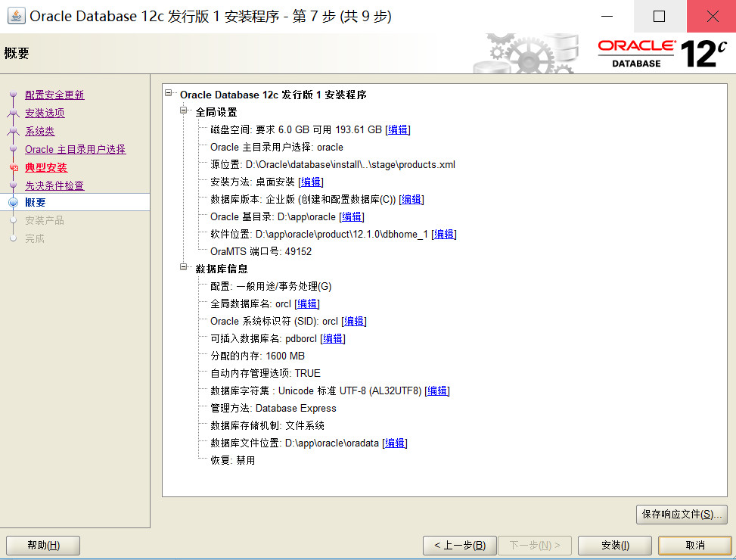Click the Java installer icon in title bar
This screenshot has width=736, height=560.
17,15
